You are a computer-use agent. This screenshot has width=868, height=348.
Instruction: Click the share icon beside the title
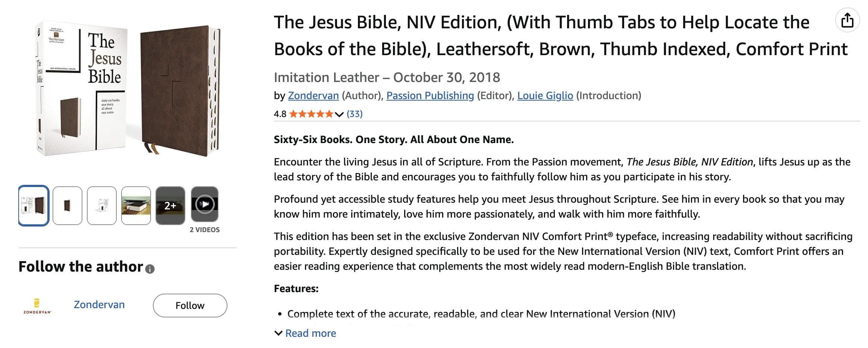click(x=847, y=20)
